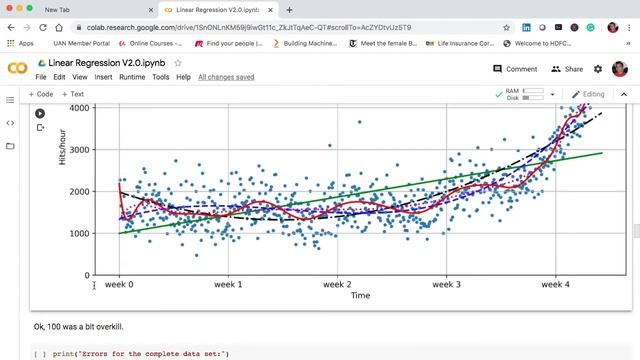Run the plot cell with play button
640x360 pixels.
(40, 113)
